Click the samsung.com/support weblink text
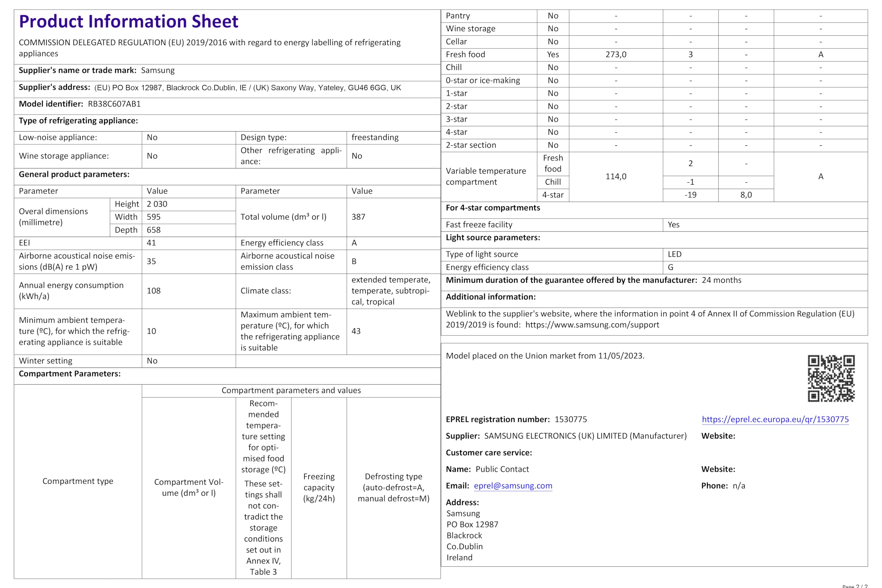Image resolution: width=882 pixels, height=588 pixels. [x=592, y=325]
